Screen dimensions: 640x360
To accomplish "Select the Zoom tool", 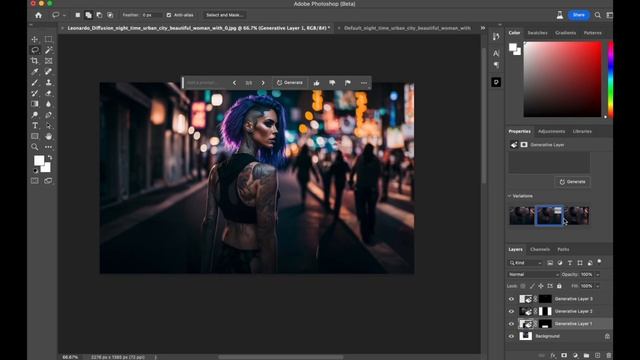I will 35,147.
